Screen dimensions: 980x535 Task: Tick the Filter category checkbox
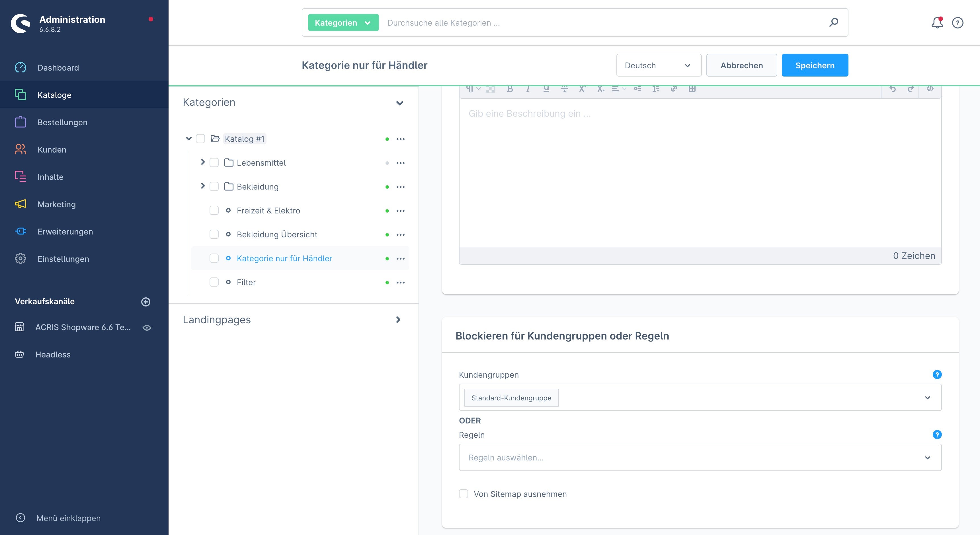click(214, 282)
